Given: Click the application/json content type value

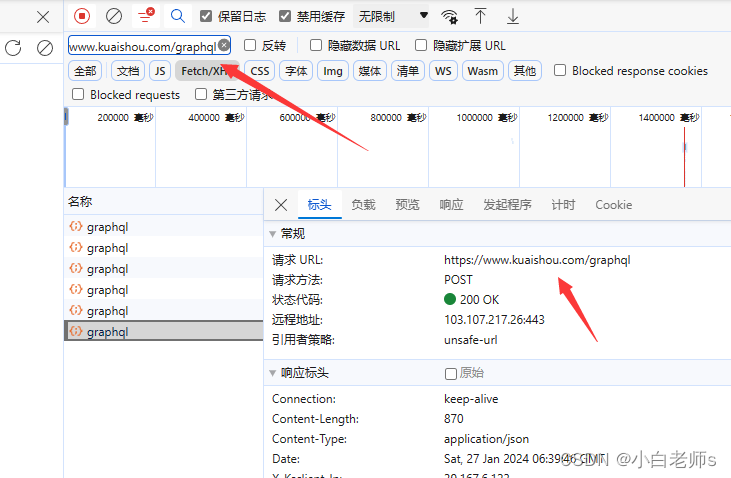Looking at the screenshot, I should pos(486,439).
